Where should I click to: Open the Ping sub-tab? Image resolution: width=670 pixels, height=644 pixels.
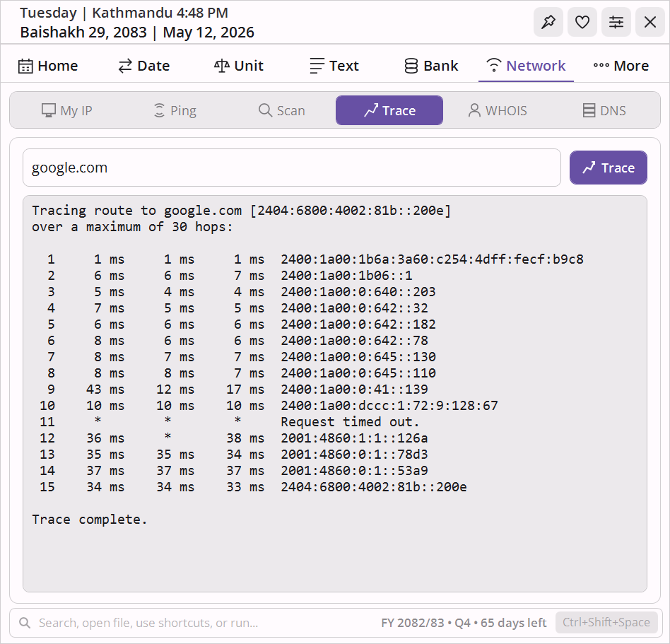(x=175, y=111)
